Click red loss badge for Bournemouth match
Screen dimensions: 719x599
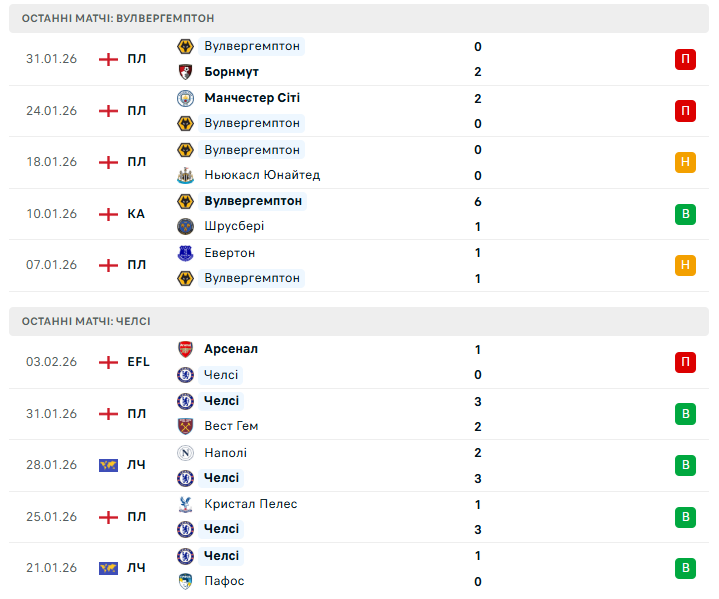coord(685,59)
